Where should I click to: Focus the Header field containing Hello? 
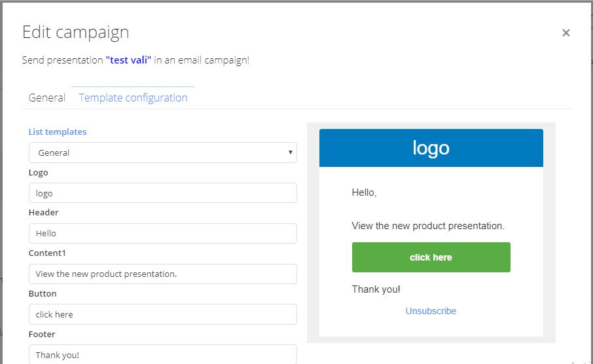[162, 234]
